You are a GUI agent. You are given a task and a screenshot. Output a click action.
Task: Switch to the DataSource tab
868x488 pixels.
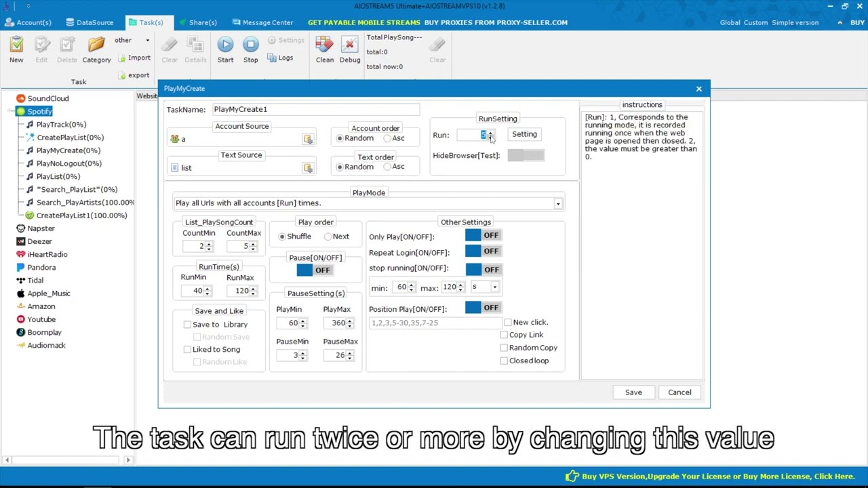point(90,22)
